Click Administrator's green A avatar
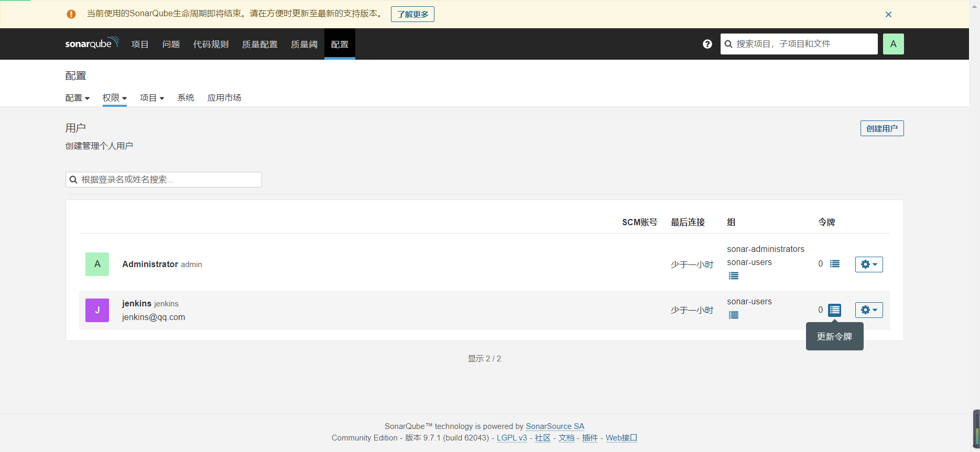Viewport: 980px width, 452px height. 97,264
